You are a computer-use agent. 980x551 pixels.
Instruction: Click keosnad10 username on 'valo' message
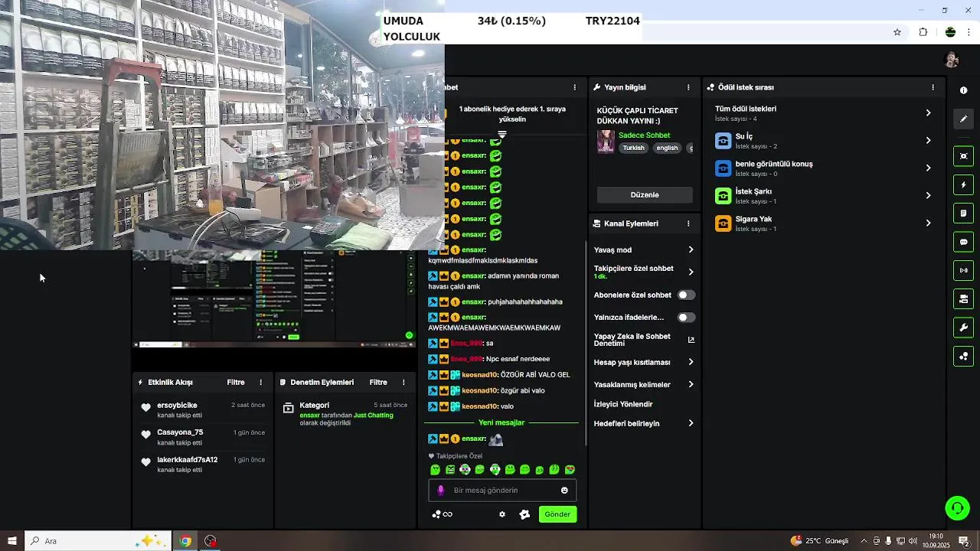[480, 406]
